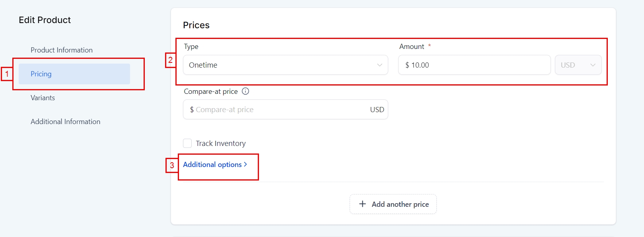Switch to the Variants section
This screenshot has height=237, width=644.
pos(43,98)
